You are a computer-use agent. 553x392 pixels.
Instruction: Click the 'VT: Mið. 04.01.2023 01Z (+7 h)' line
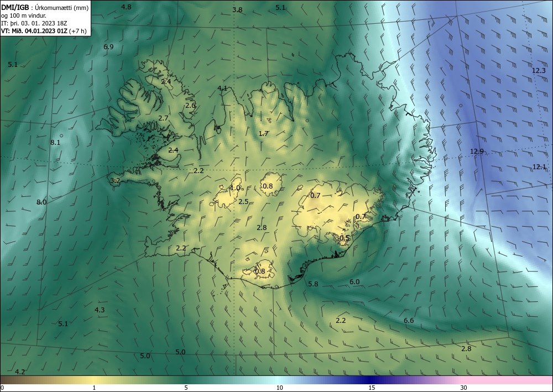44,31
